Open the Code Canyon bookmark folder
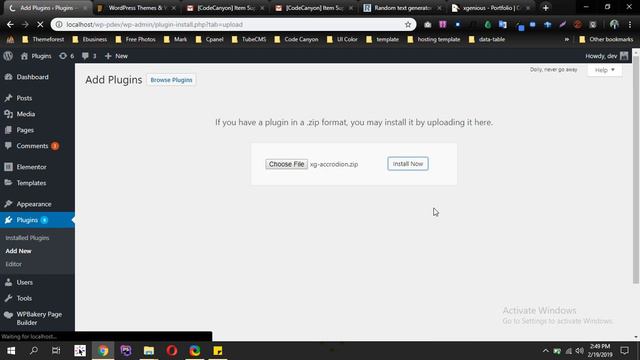640x360 pixels. pyautogui.click(x=297, y=40)
